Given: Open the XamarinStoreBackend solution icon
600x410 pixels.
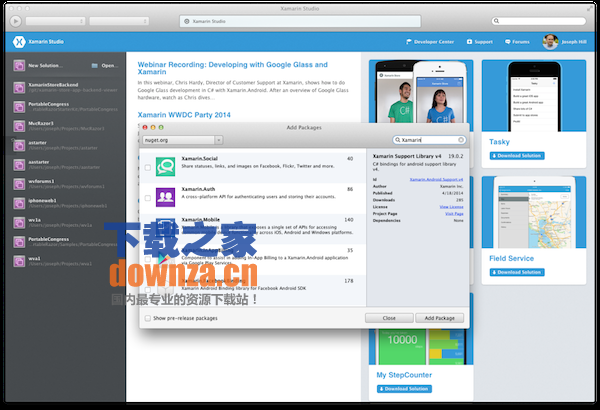Looking at the screenshot, I should [x=19, y=87].
